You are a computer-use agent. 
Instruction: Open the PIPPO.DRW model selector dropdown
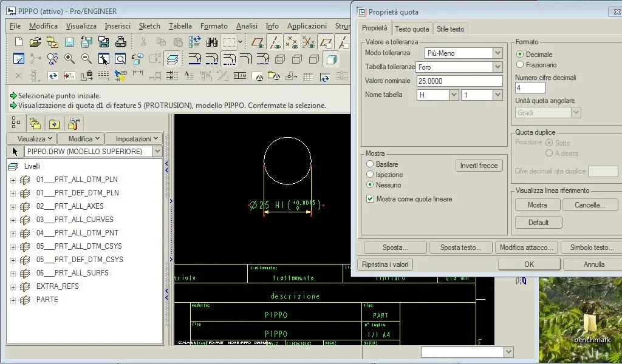click(157, 151)
